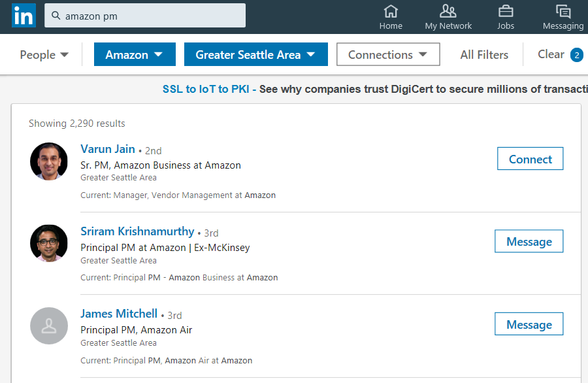Message Sriram Krishnamurthy

[529, 242]
